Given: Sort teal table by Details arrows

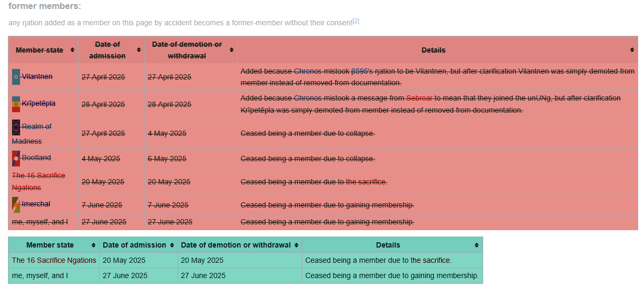Looking at the screenshot, I should (x=476, y=245).
